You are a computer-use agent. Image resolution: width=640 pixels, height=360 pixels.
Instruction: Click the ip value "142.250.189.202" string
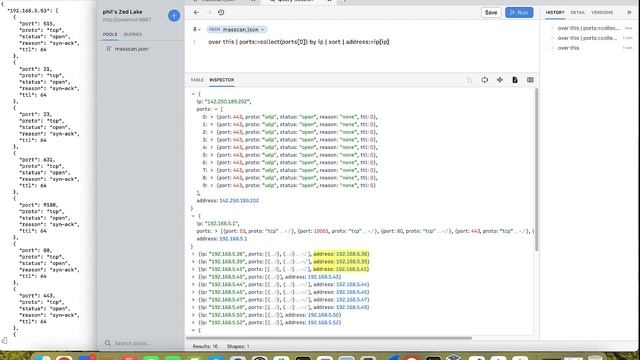pos(227,102)
